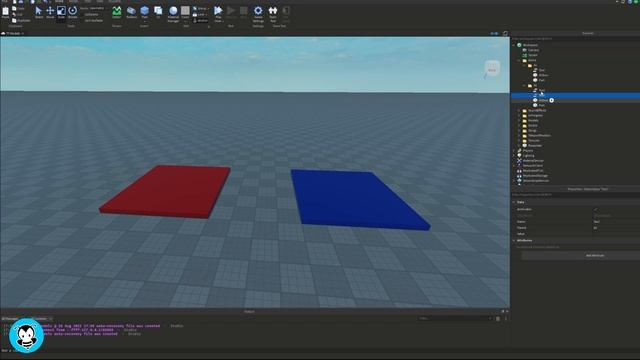The height and width of the screenshot is (360, 640).
Task: Select Players service in Explorer
Action: click(x=528, y=151)
